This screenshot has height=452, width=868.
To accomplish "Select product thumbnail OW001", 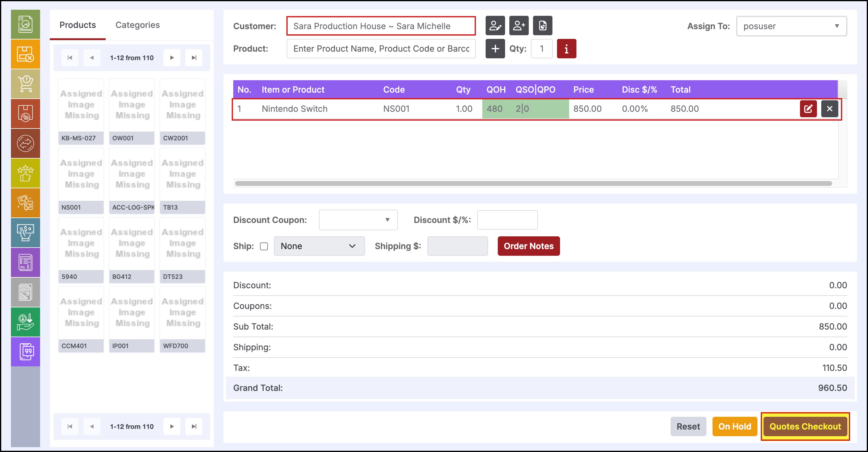I will 132,112.
